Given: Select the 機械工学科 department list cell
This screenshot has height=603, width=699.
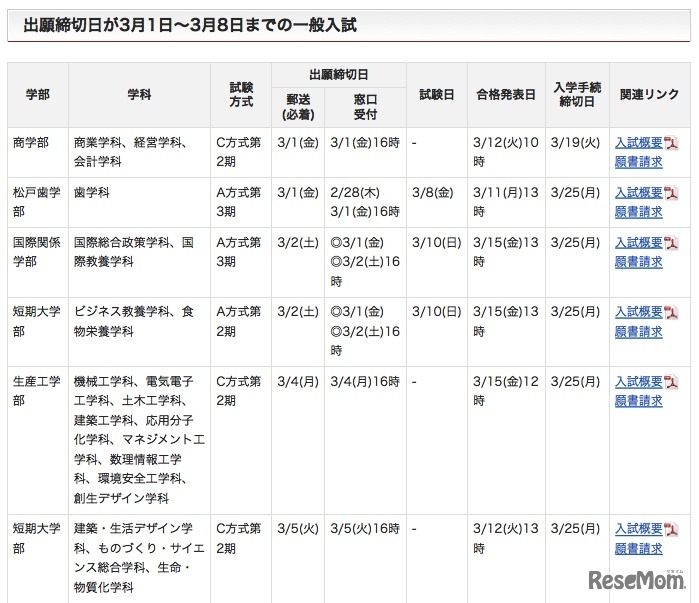Looking at the screenshot, I should 139,440.
